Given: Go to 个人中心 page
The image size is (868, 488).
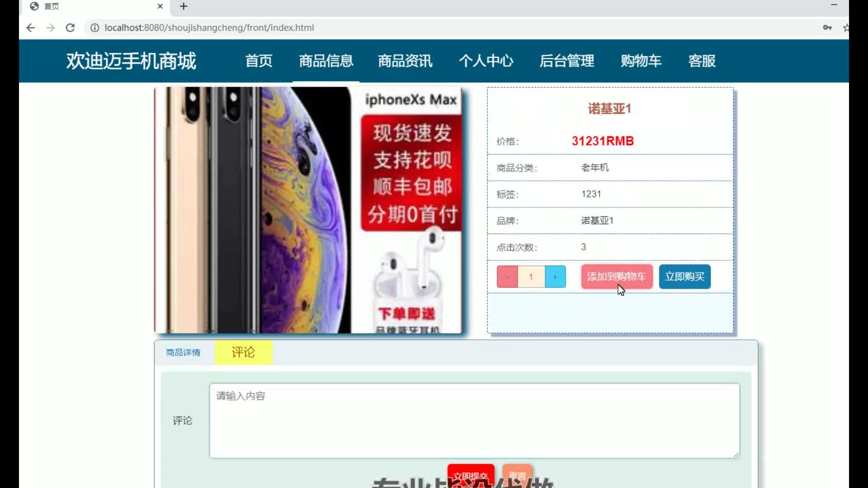Looking at the screenshot, I should click(x=486, y=61).
